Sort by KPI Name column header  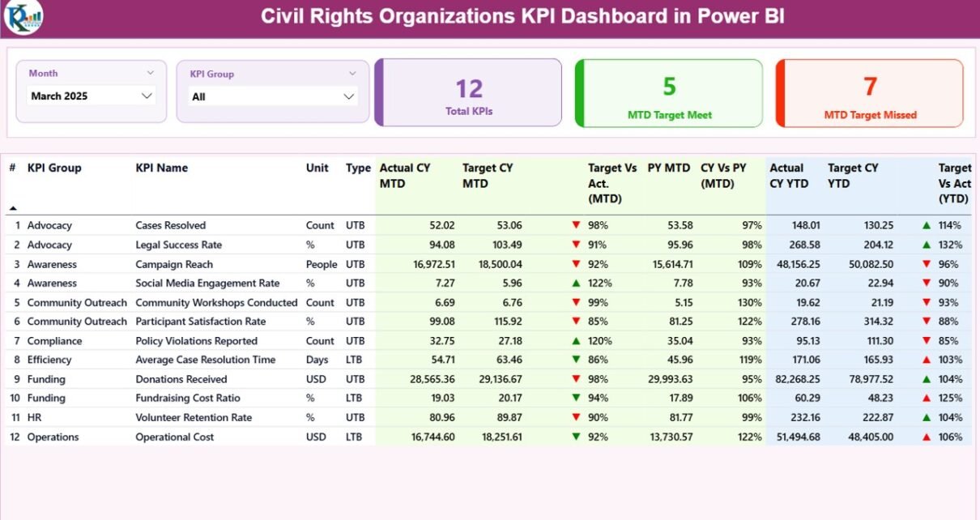coord(161,168)
